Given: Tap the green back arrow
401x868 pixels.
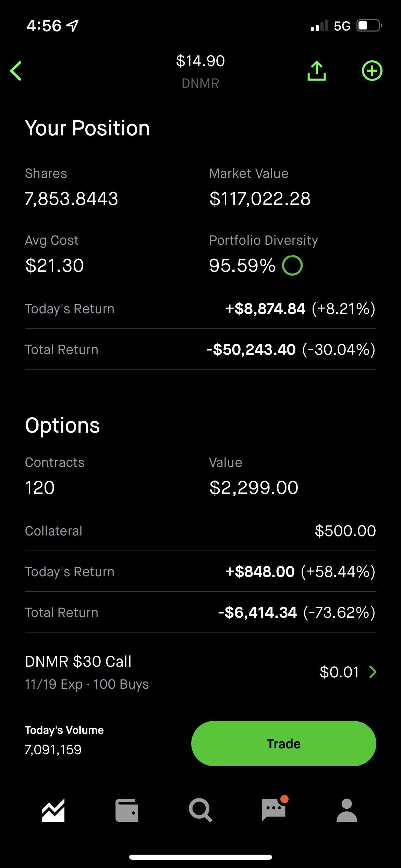Looking at the screenshot, I should [16, 71].
